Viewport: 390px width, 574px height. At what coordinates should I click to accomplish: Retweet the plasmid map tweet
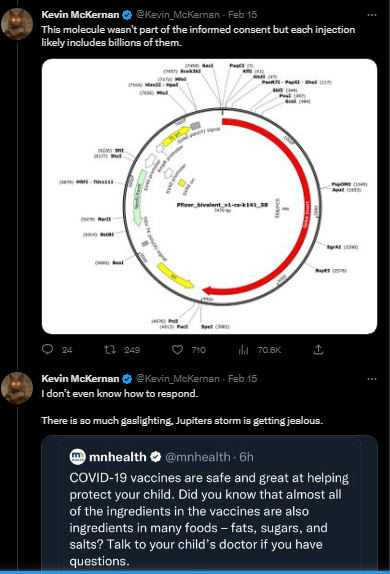pyautogui.click(x=109, y=350)
